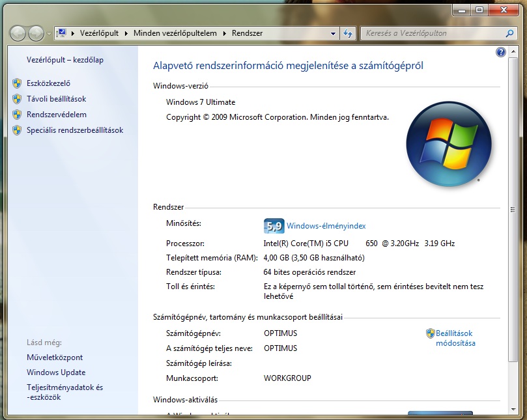This screenshot has height=420, width=527.
Task: Click the 5,9 rating score badge
Action: point(274,226)
